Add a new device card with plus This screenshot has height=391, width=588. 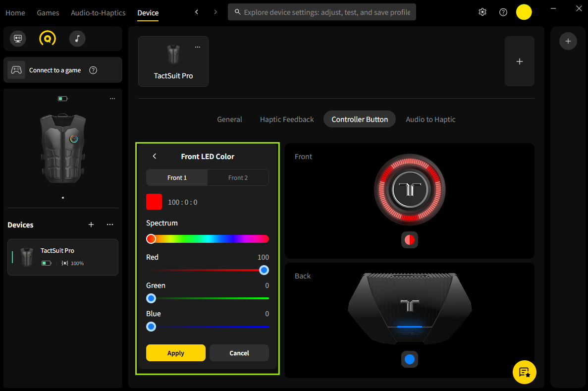coord(519,61)
